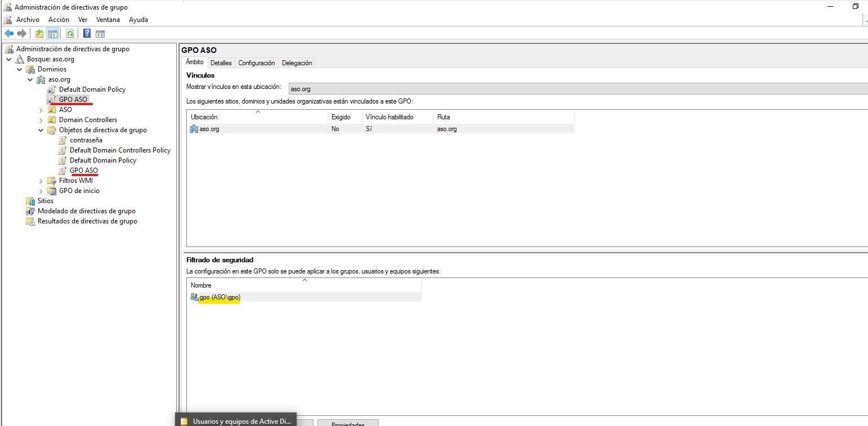Select GPO ASO inside Objetos de directiva de grupo
Viewport: 868px width, 426px height.
pos(84,171)
